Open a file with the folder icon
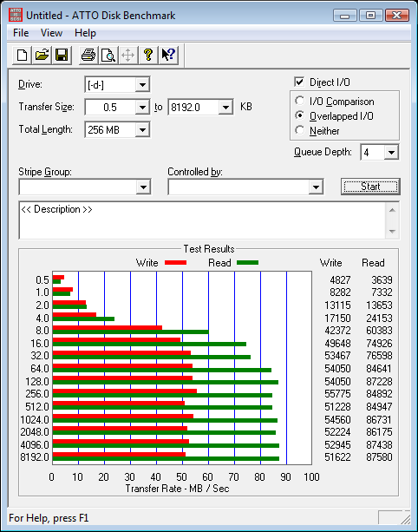Screen dimensions: 418x532 [x=42, y=55]
